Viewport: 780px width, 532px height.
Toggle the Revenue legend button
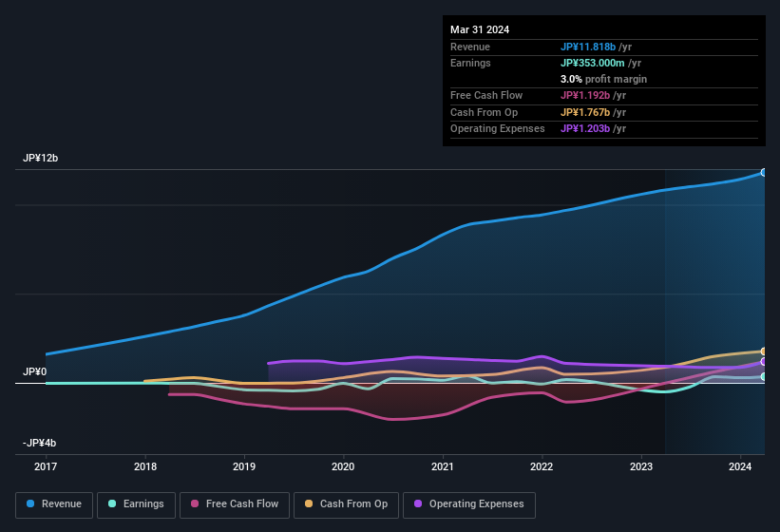tap(54, 504)
